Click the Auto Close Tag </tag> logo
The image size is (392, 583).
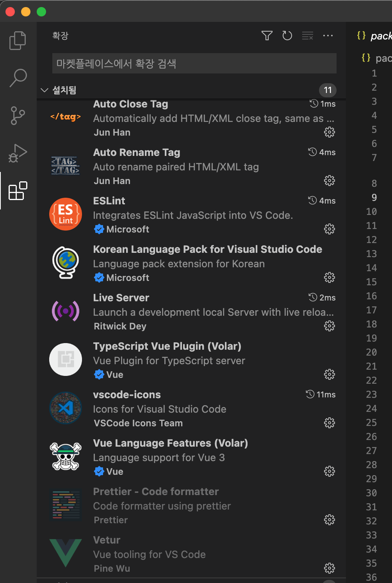pos(66,116)
